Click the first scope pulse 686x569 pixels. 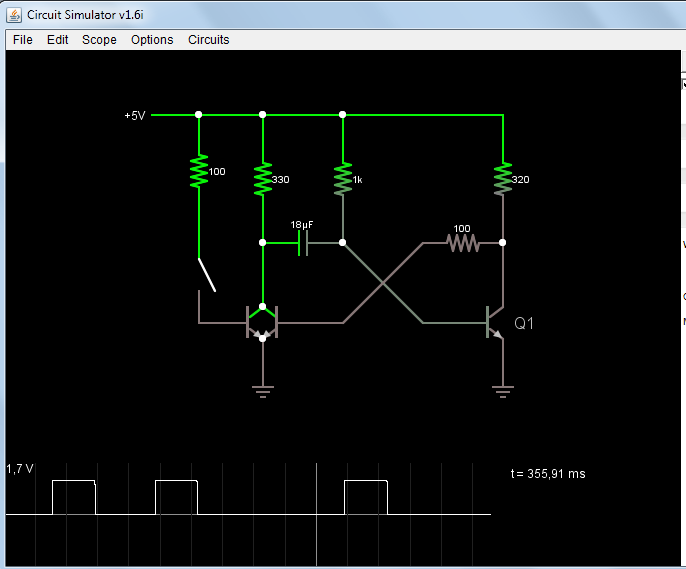[74, 497]
